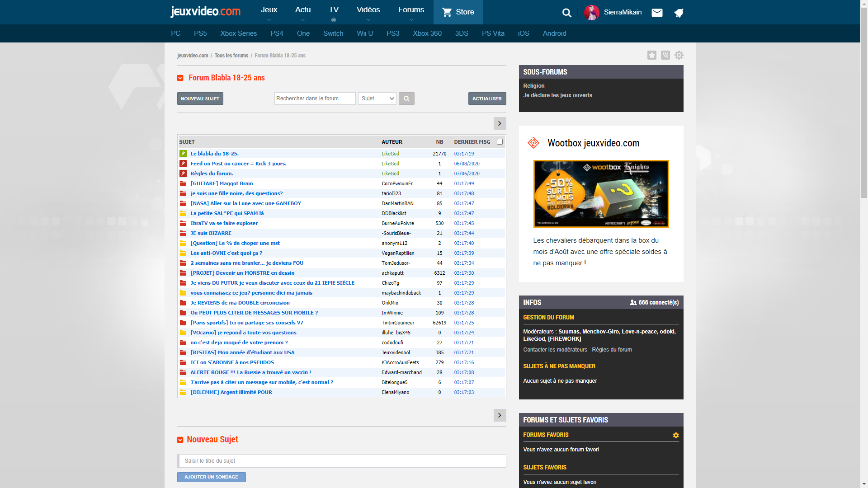Open the favorite forums gear settings
The image size is (868, 488).
click(x=675, y=435)
